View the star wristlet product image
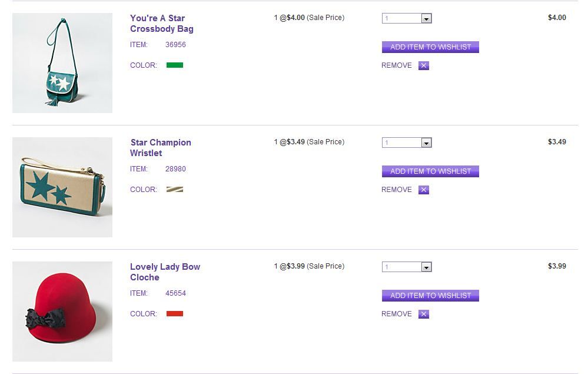 click(62, 187)
